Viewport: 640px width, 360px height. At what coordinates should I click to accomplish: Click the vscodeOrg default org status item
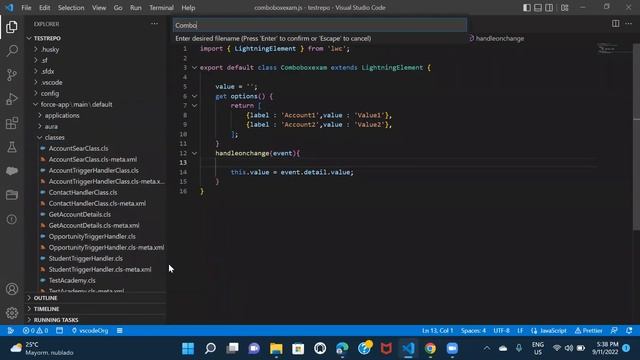click(x=90, y=331)
